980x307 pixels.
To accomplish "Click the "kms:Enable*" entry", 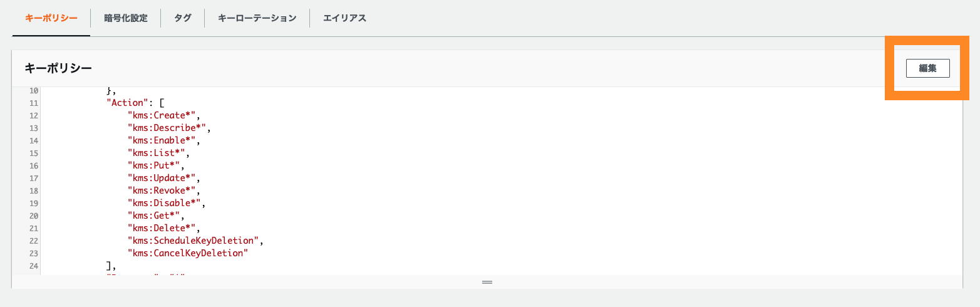I will click(165, 140).
